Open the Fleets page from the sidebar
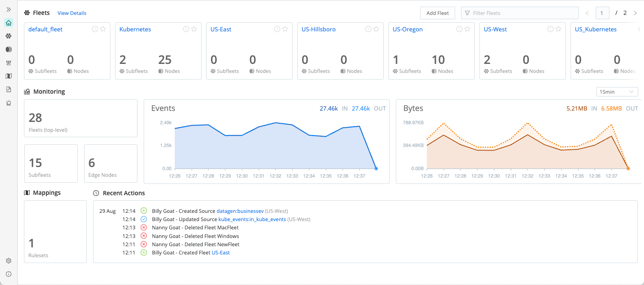This screenshot has height=285, width=644. click(x=9, y=36)
